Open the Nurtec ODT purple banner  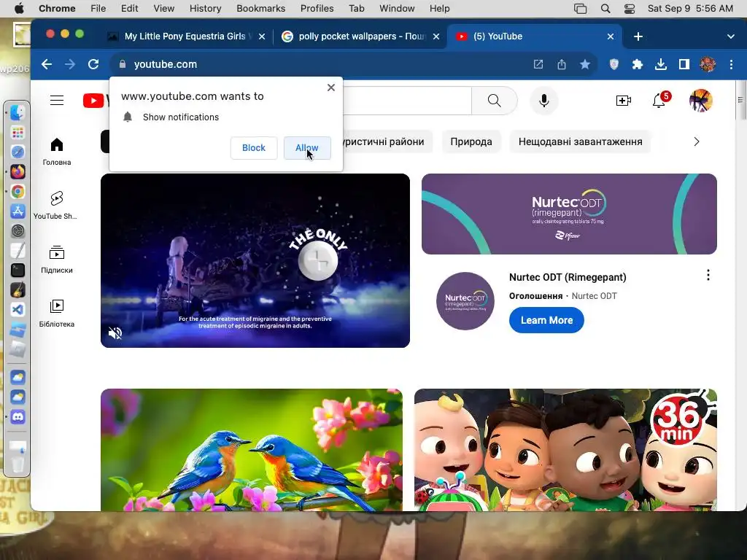click(569, 214)
